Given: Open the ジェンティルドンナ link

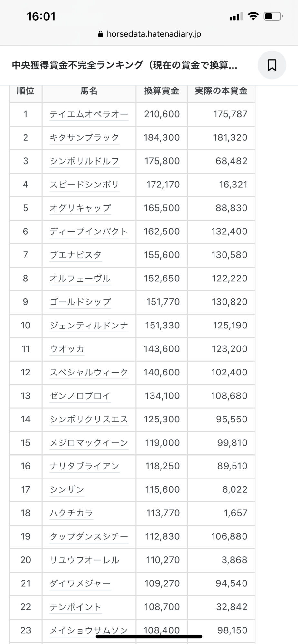Looking at the screenshot, I should (x=89, y=326).
